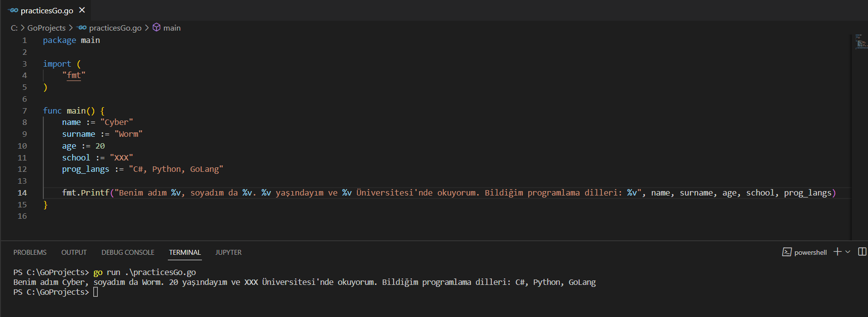
Task: Show the DEBUG CONSOLE tab
Action: coord(128,252)
